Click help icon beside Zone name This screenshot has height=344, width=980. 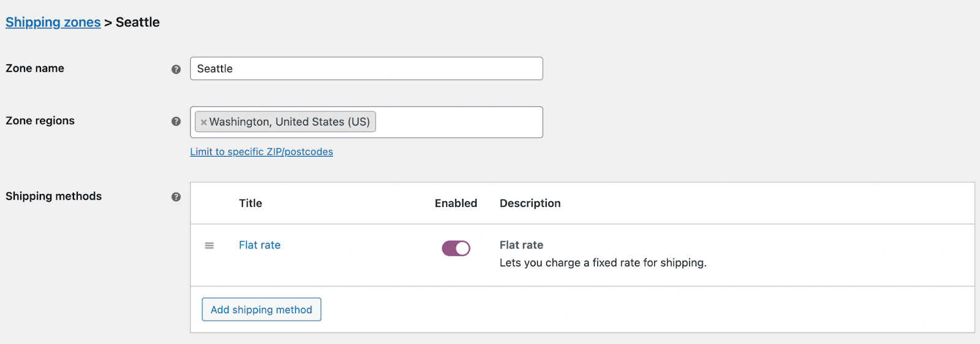176,69
